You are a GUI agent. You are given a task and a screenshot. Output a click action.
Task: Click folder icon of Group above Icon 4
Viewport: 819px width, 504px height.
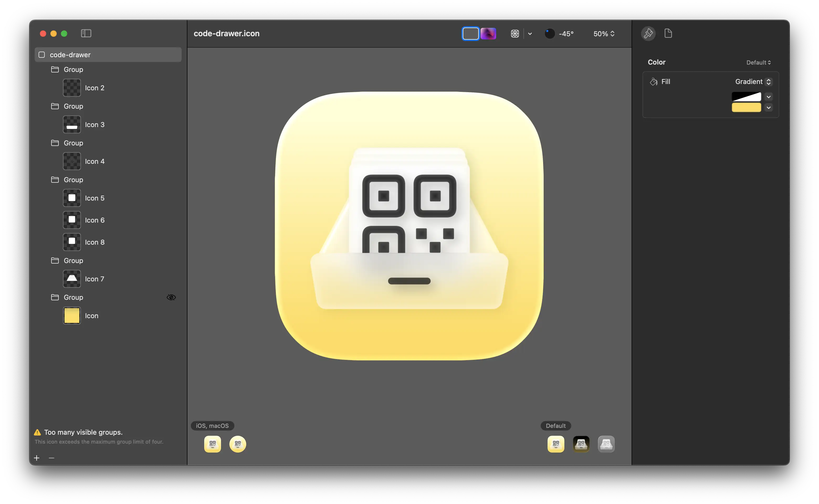tap(55, 143)
